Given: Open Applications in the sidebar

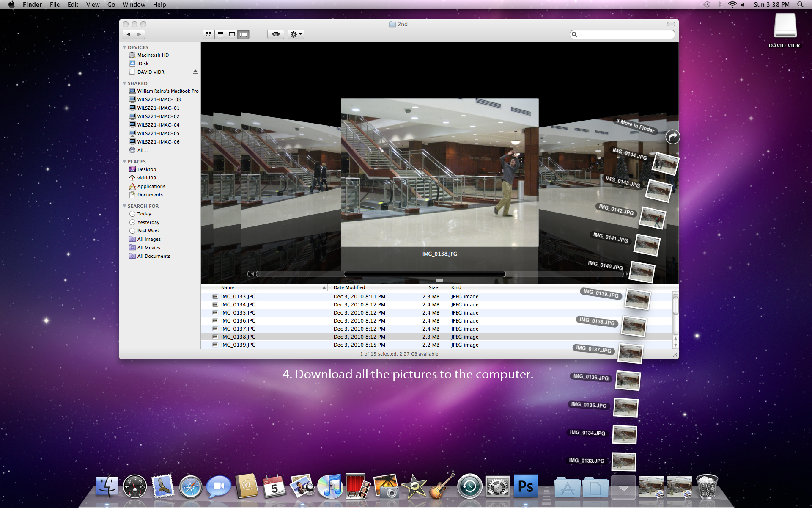Looking at the screenshot, I should click(x=151, y=186).
